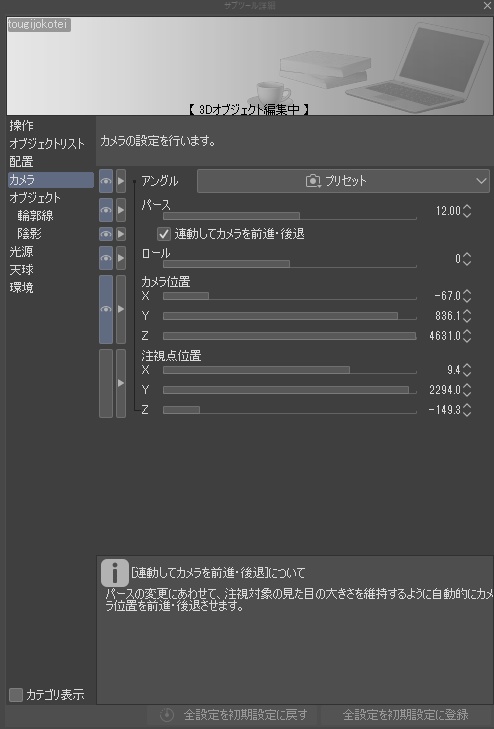Click the camera Z value 4631.0
Viewport: 494px width, 729px height.
(x=445, y=336)
